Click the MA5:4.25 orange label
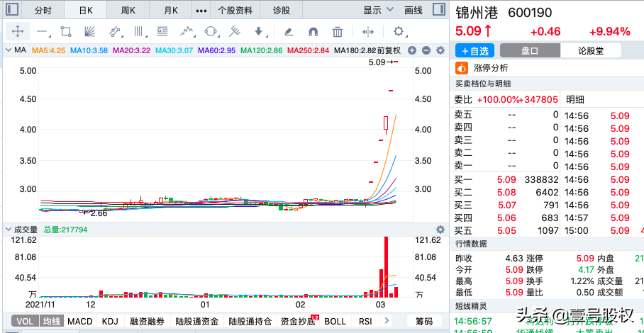 coord(48,50)
